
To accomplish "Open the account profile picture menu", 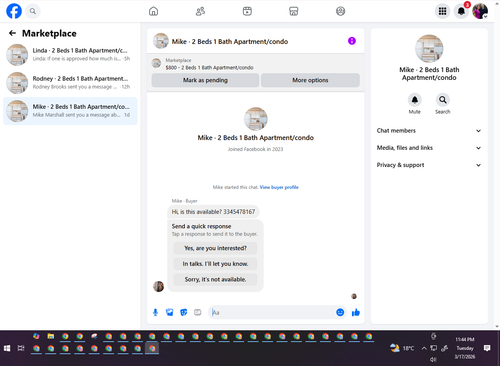I will pyautogui.click(x=480, y=11).
